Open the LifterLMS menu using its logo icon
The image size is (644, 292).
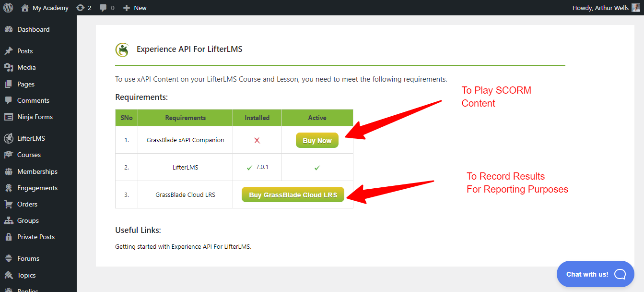[x=10, y=138]
